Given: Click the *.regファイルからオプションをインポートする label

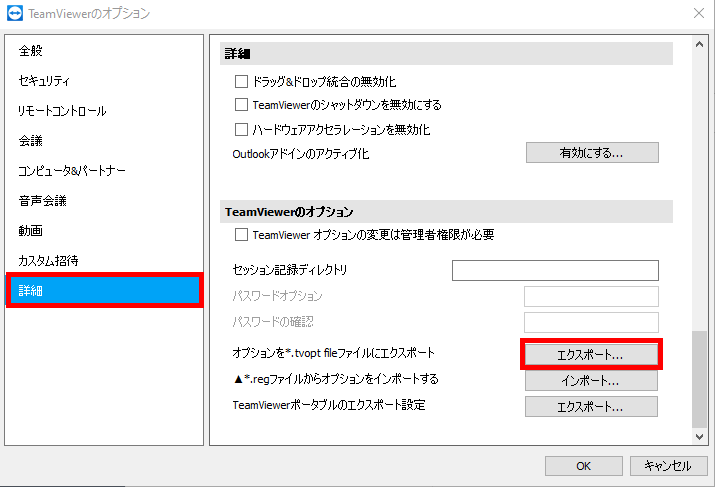Looking at the screenshot, I should (x=336, y=379).
